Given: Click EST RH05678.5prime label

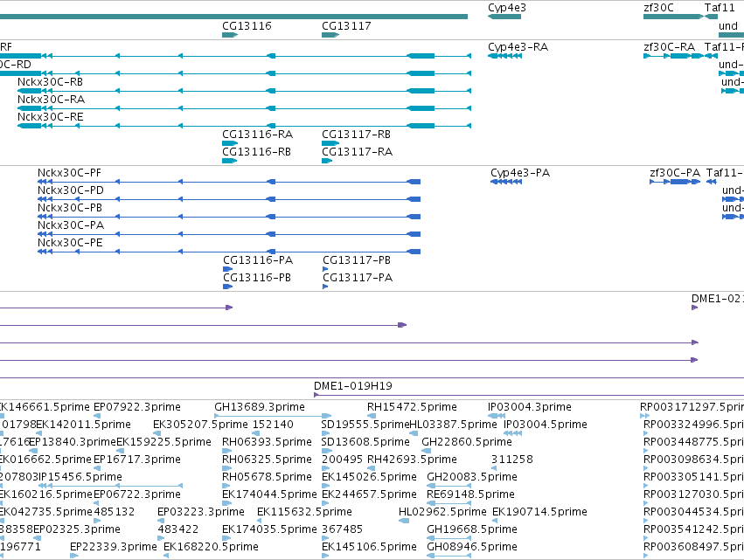Looking at the screenshot, I should click(267, 478).
